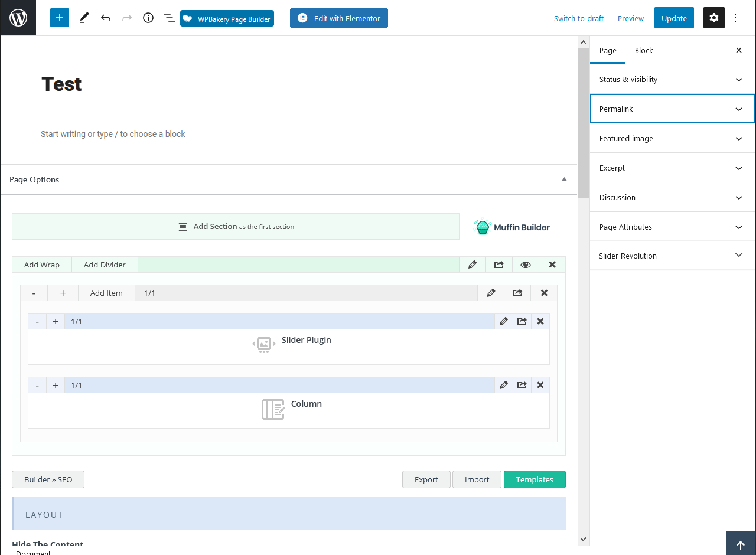Edit the Slider Plugin item pencil icon
Image resolution: width=756 pixels, height=555 pixels.
(x=504, y=321)
